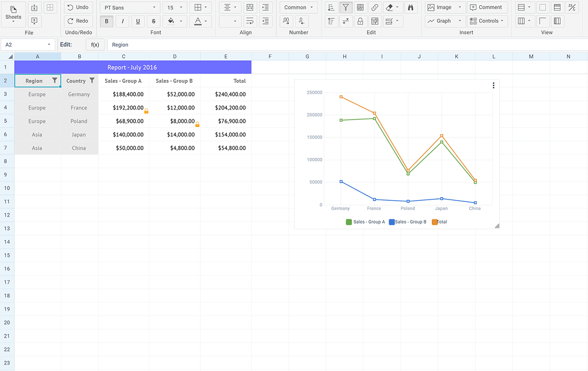Toggle Bold formatting
The width and height of the screenshot is (588, 371).
(106, 22)
